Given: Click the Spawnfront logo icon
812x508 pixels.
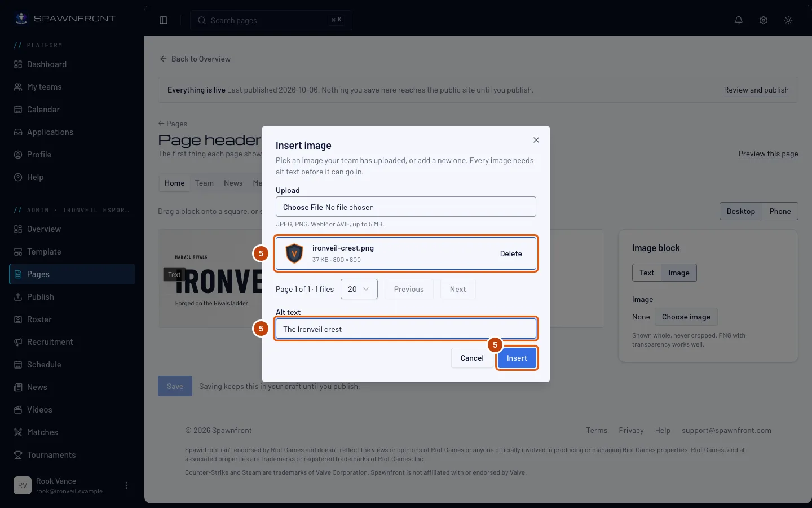Looking at the screenshot, I should point(21,18).
